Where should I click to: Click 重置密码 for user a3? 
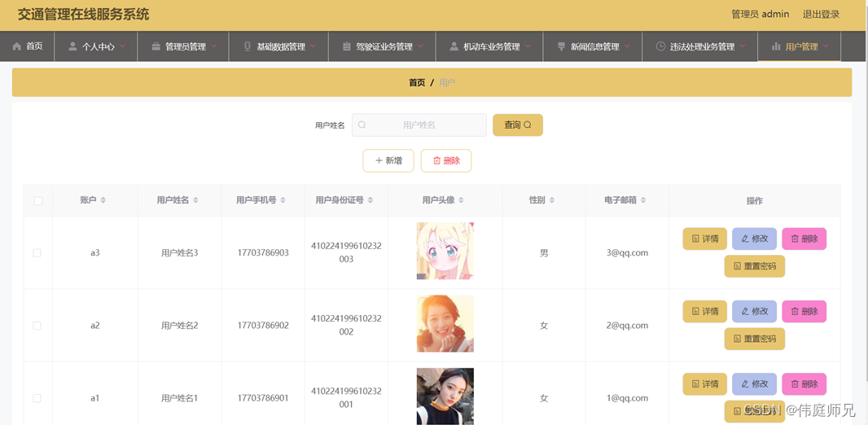coord(755,266)
